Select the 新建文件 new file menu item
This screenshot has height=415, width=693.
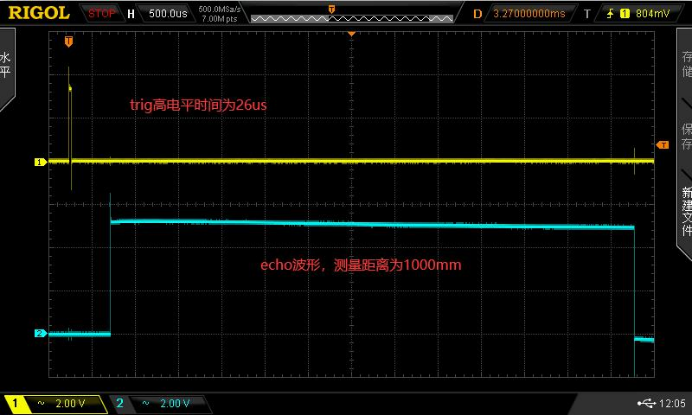coord(687,211)
